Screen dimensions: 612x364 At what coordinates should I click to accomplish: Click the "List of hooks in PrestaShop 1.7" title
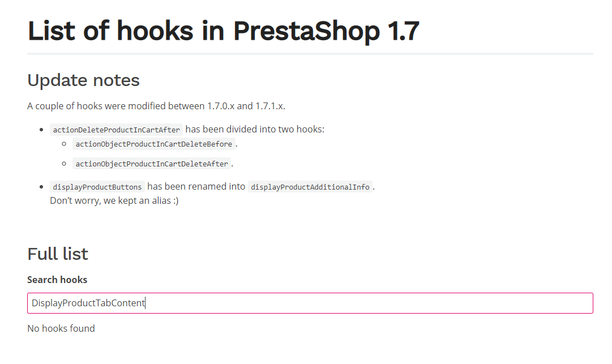pyautogui.click(x=223, y=31)
